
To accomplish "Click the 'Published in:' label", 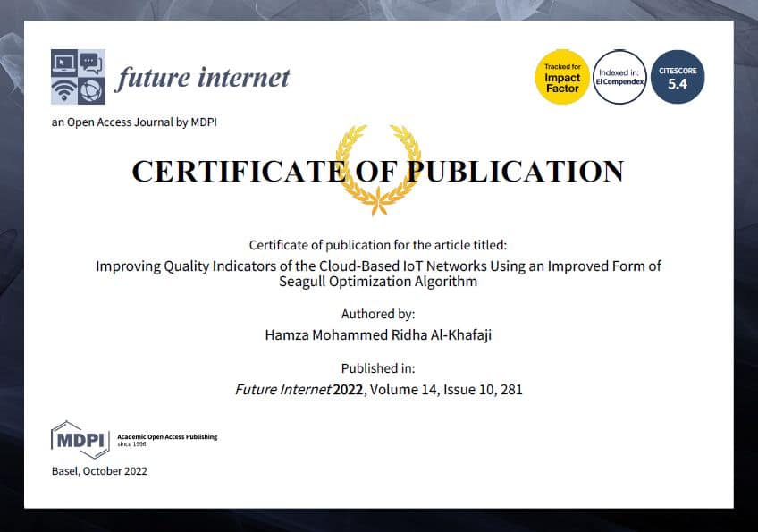I will (x=378, y=368).
